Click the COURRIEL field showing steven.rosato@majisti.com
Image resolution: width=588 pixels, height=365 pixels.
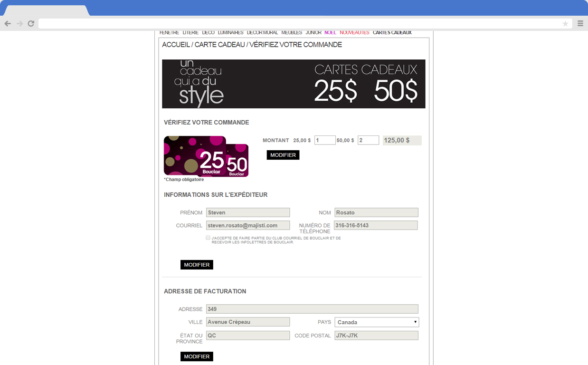point(247,225)
